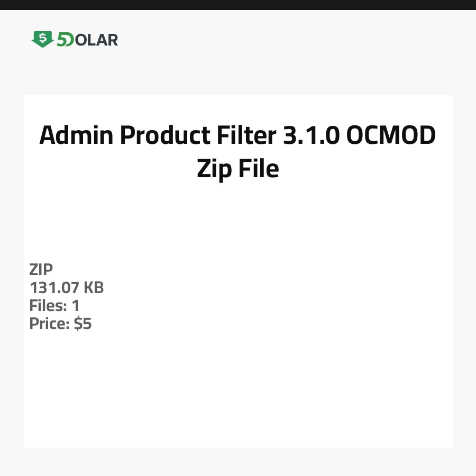Click the word 'Zip' in the heading

213,169
